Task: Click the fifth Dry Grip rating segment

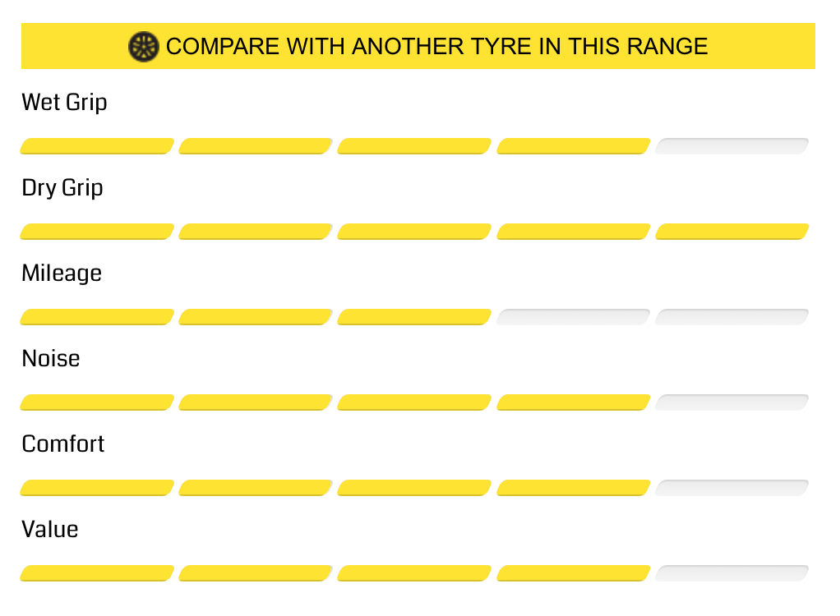Action: pos(732,232)
